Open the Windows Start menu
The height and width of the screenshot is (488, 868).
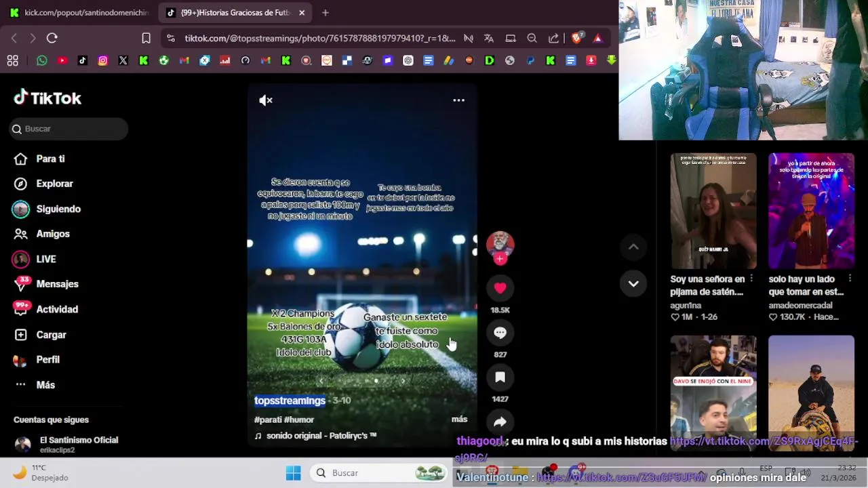(x=293, y=473)
